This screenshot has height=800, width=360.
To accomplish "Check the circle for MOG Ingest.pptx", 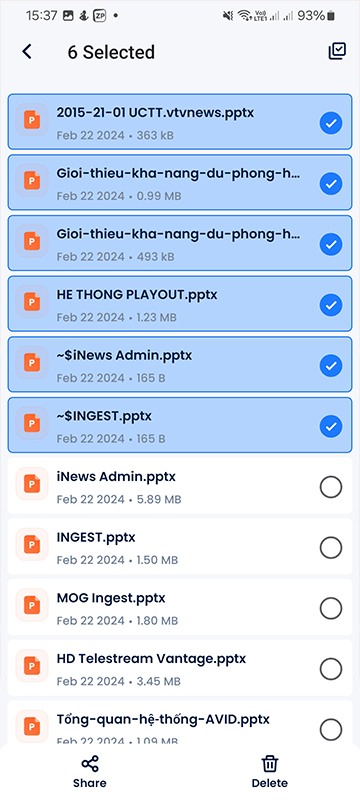I will coord(331,608).
